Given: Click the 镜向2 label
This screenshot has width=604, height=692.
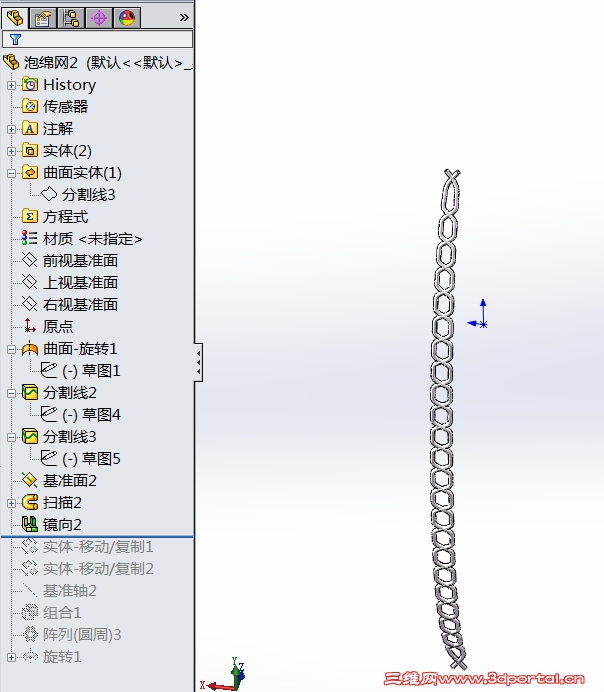Looking at the screenshot, I should coord(62,525).
